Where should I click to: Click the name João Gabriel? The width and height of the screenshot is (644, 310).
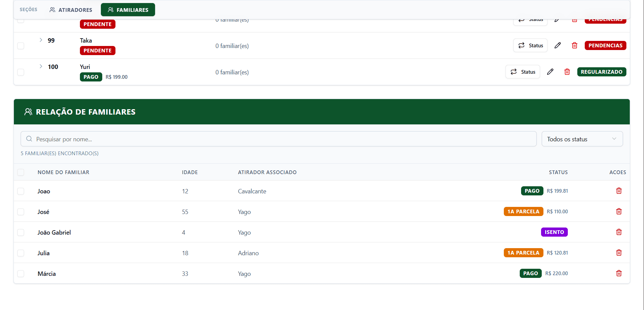click(54, 232)
